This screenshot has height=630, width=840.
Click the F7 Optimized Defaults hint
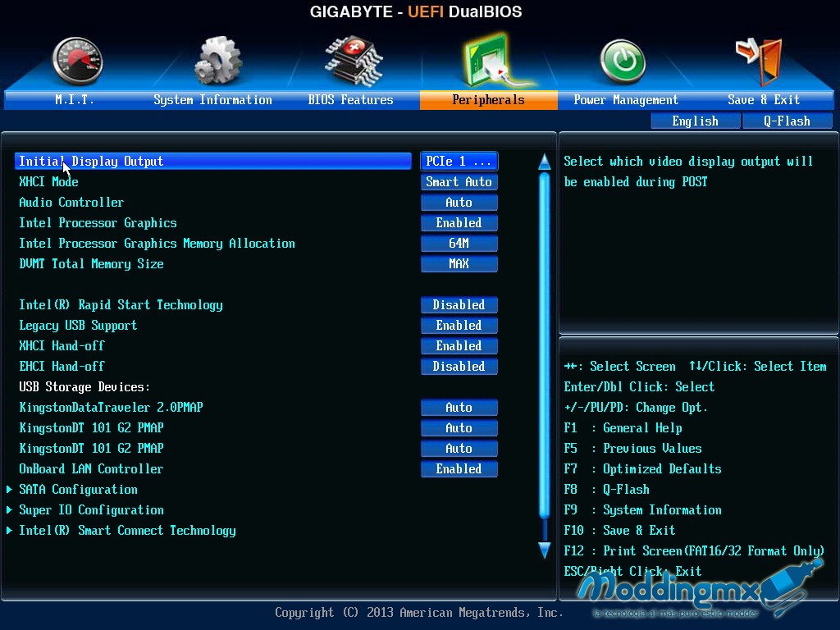(643, 468)
